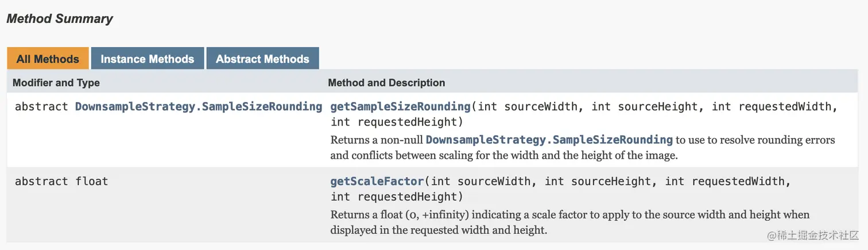
Task: Follow DownsampleStrategy.SampleSizeRounding link inside the description
Action: point(549,140)
